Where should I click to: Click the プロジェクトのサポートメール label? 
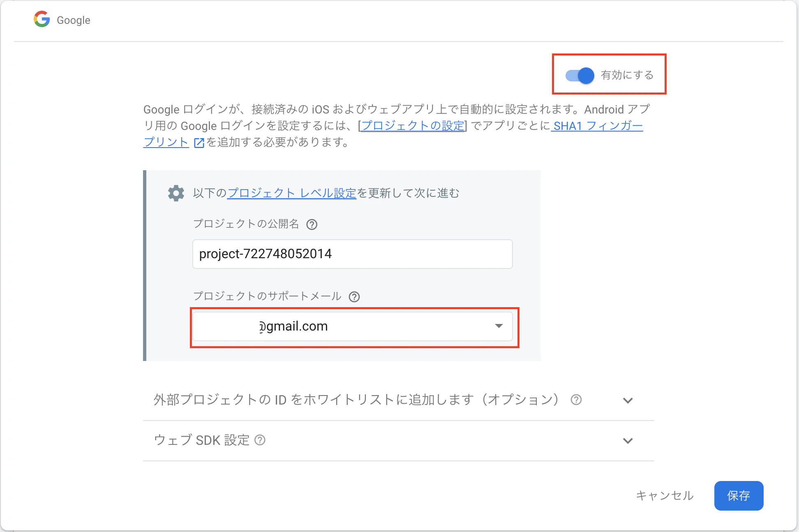coord(267,296)
